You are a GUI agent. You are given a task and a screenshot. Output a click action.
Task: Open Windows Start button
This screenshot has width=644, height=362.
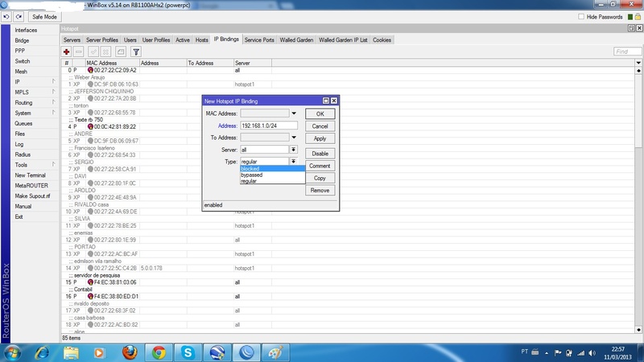point(12,352)
